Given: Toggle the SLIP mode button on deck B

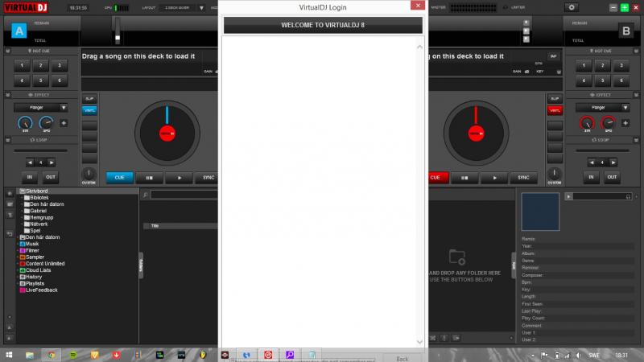Looking at the screenshot, I should click(x=553, y=98).
